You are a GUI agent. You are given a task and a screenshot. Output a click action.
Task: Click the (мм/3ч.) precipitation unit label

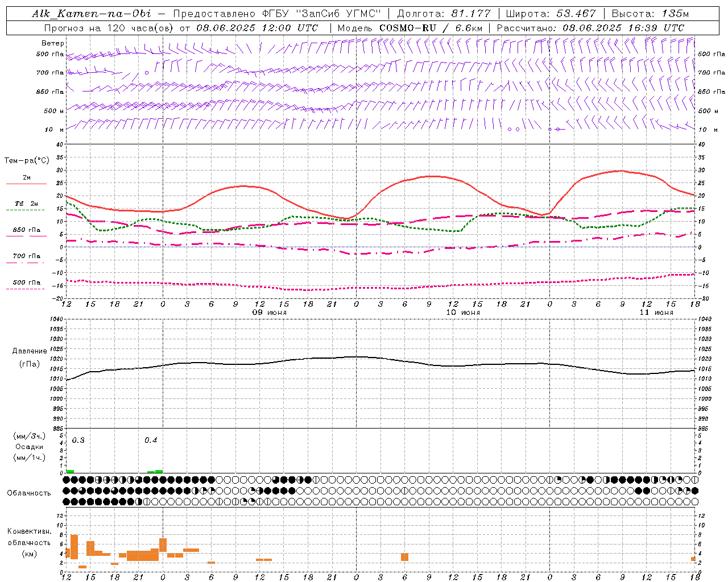coord(30,436)
